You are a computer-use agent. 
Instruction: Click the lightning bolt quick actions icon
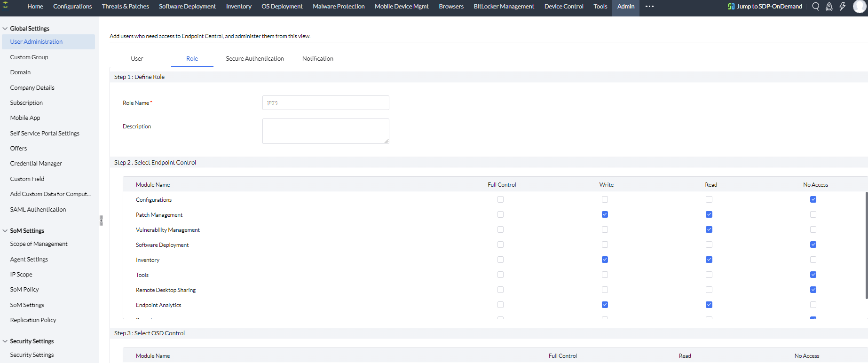point(842,7)
